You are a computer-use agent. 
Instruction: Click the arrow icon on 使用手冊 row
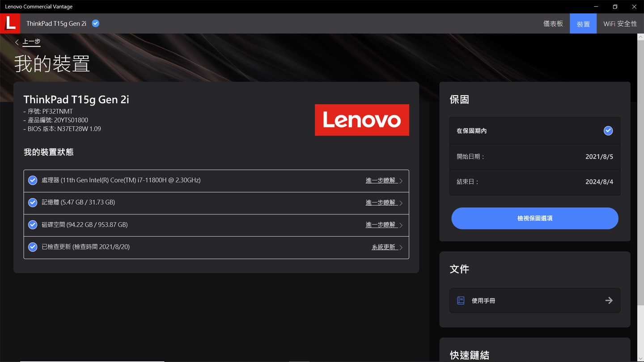pos(609,301)
